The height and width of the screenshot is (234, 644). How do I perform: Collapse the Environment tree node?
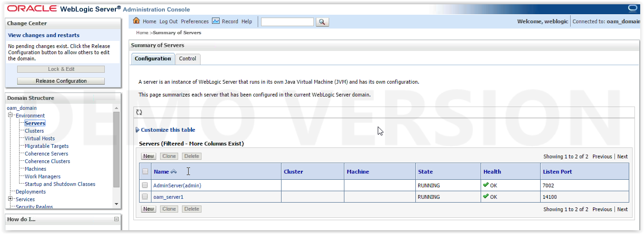tap(10, 116)
